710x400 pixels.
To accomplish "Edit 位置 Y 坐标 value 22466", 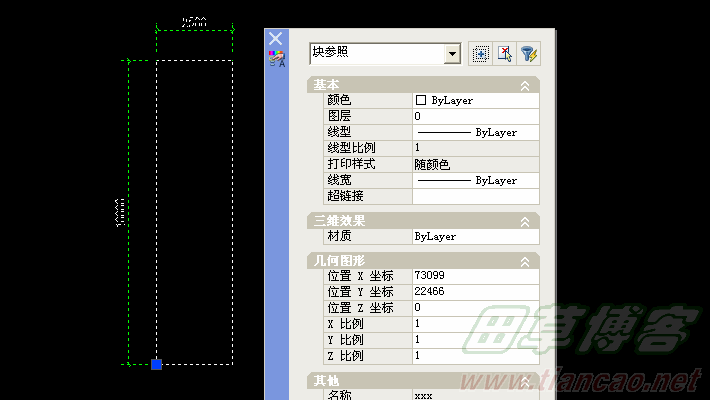I will pos(475,291).
